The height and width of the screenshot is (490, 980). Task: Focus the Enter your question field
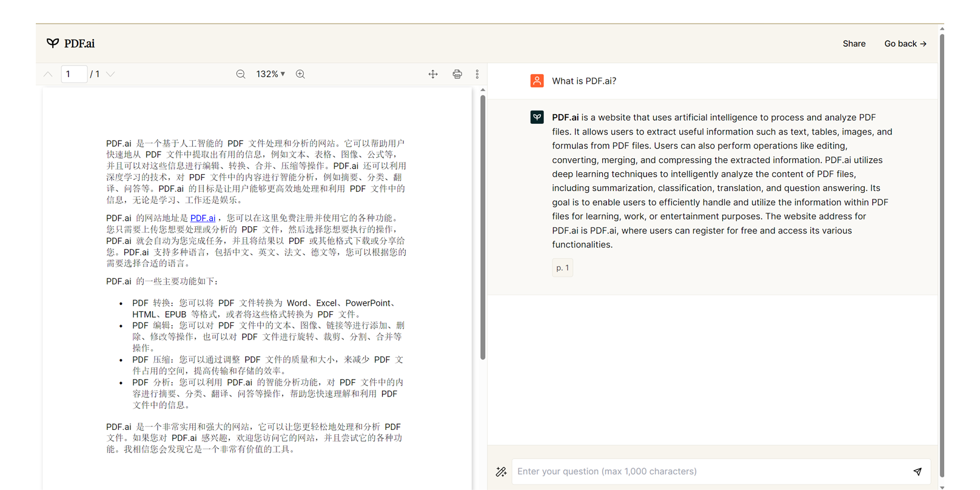point(721,471)
